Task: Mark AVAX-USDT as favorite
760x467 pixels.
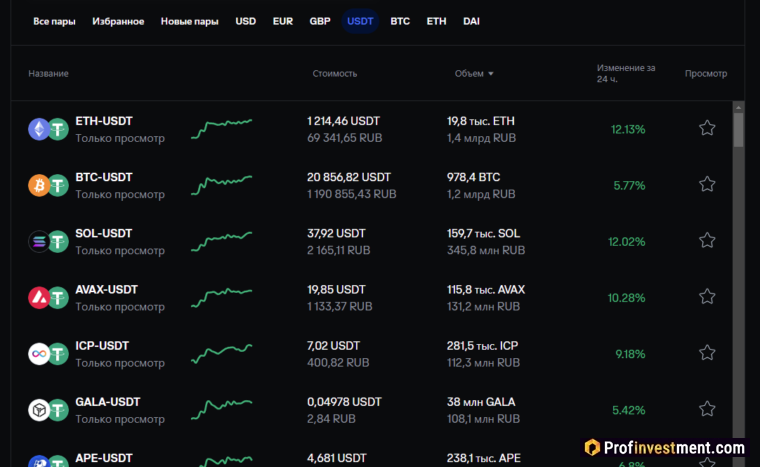Action: pyautogui.click(x=707, y=296)
